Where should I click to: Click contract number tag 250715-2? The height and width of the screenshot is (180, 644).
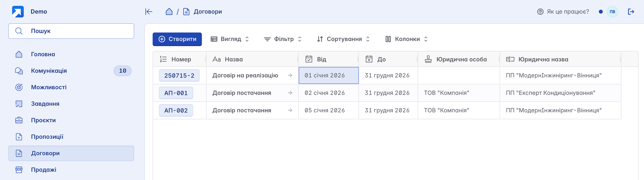click(179, 75)
